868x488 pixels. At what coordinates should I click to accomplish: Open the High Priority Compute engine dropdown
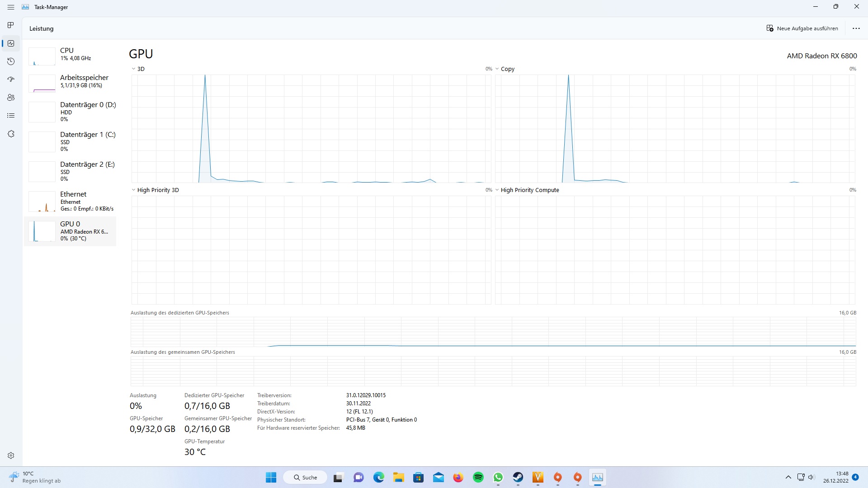pos(497,190)
